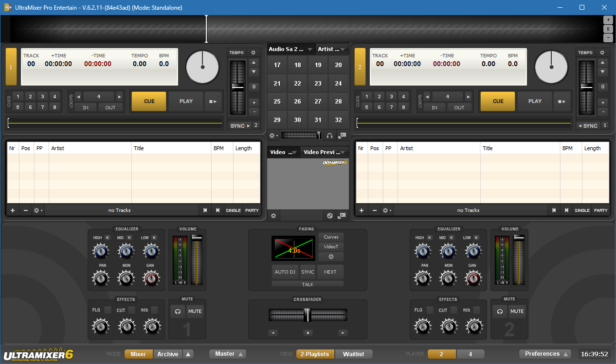
Task: Open deck 2 tempo settings gear
Action: click(602, 52)
